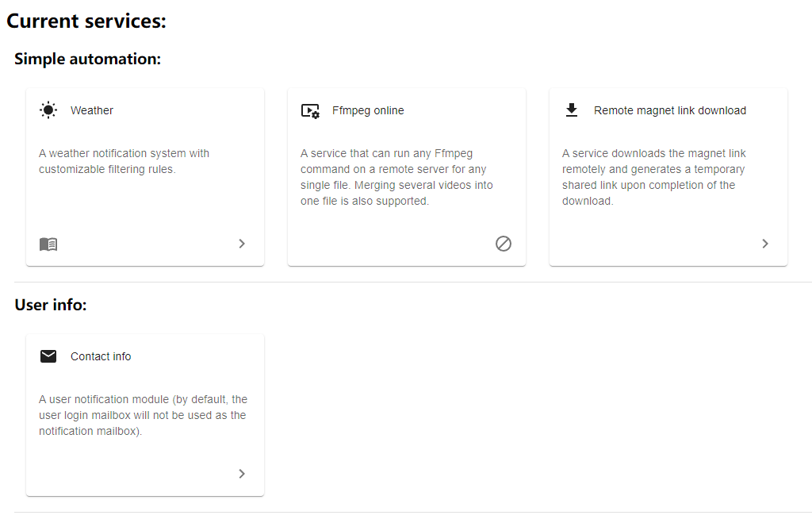Viewport: 812px width, 519px height.
Task: Open Remote magnet link download chevron
Action: point(765,244)
